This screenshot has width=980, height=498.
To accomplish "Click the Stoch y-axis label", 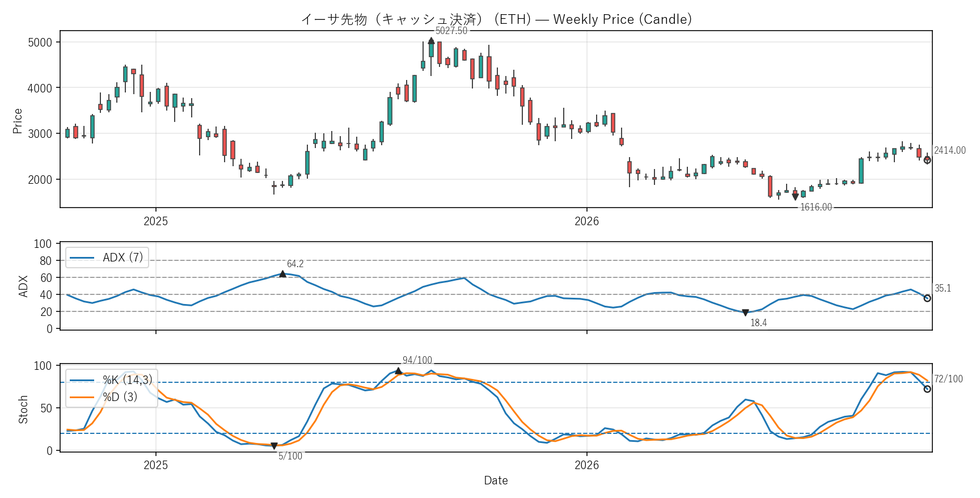I will click(x=23, y=410).
